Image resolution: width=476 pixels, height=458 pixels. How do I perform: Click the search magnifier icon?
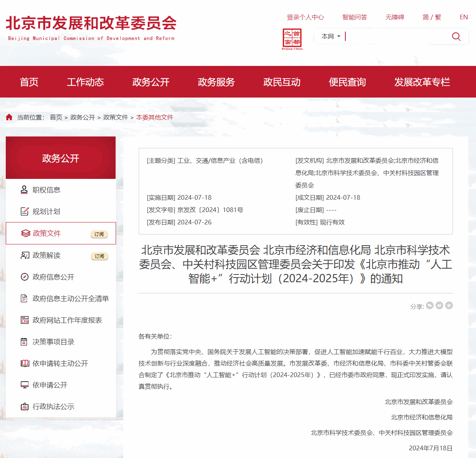[456, 37]
